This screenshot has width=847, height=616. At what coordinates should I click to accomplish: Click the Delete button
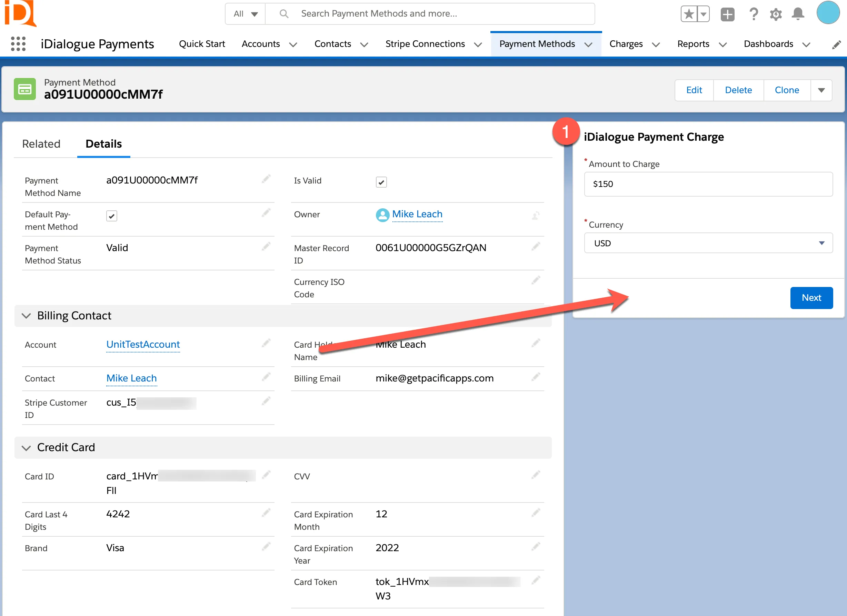[738, 90]
